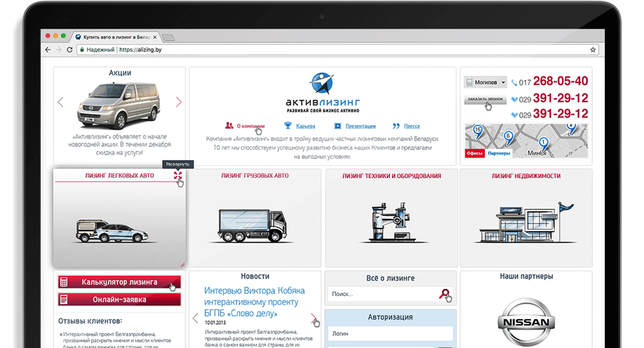Image resolution: width=644 pixels, height=348 pixels.
Task: Open the Презентации link
Action: pos(360,126)
